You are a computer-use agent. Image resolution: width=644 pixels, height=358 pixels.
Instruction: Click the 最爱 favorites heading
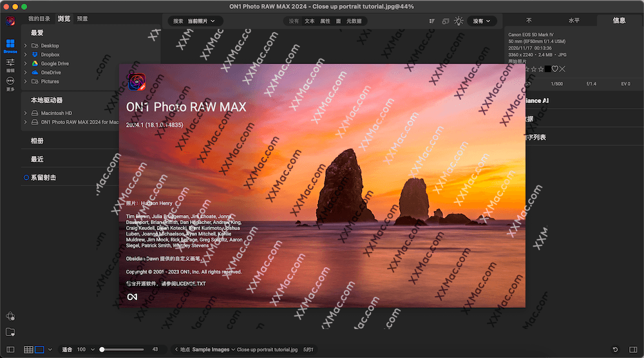(x=37, y=33)
